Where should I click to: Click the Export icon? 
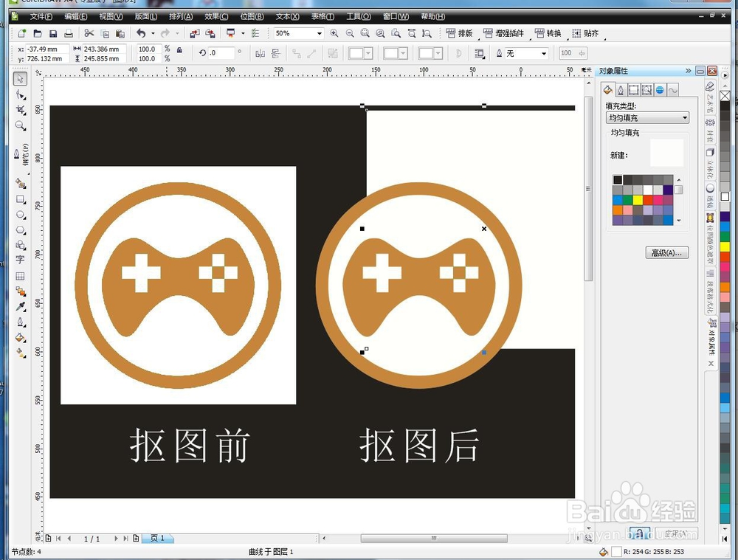pos(210,33)
